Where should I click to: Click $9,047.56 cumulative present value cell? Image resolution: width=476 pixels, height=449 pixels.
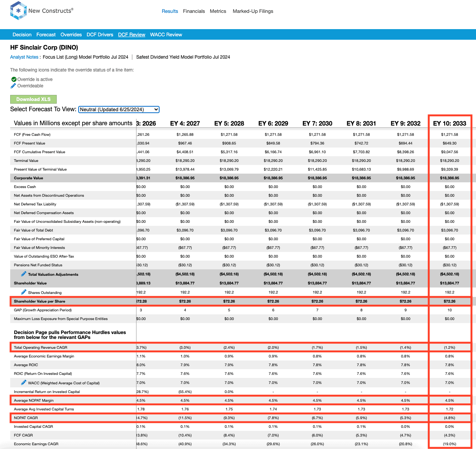point(450,152)
